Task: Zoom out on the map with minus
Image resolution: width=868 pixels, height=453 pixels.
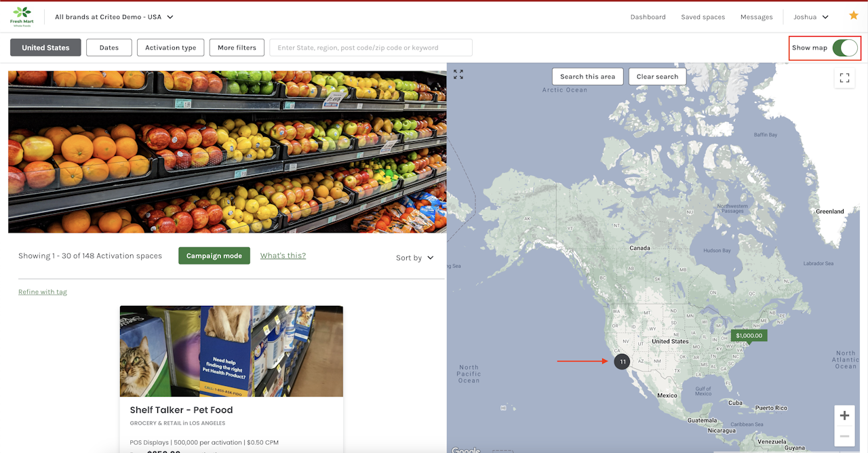Action: pyautogui.click(x=844, y=435)
